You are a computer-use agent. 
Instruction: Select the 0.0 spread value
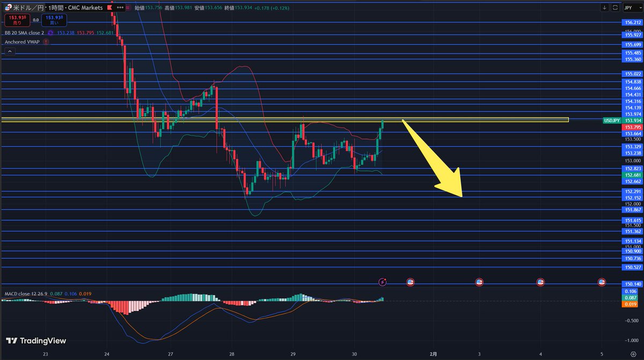tap(35, 20)
